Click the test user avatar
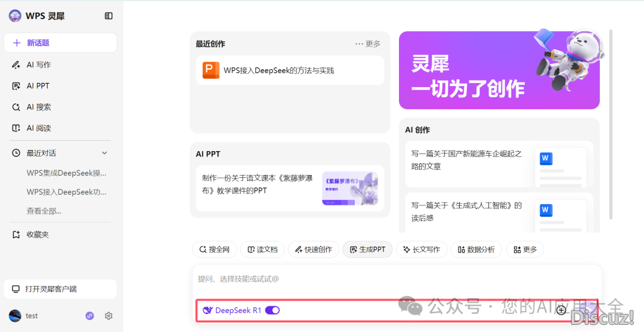This screenshot has width=644, height=332. pyautogui.click(x=15, y=315)
